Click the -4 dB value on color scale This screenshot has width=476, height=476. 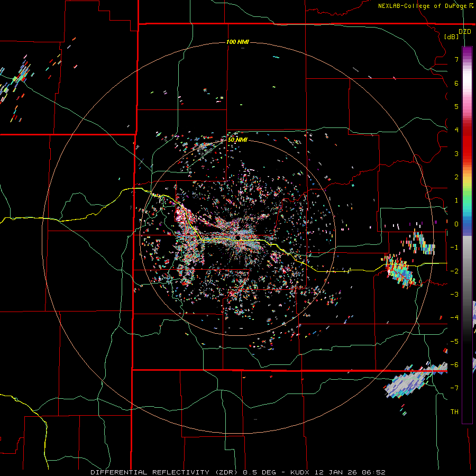[x=454, y=318]
